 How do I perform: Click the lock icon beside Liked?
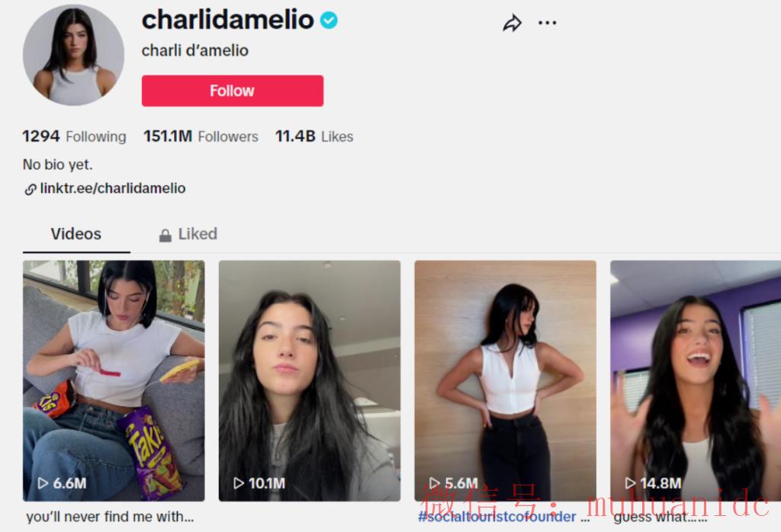pyautogui.click(x=166, y=236)
